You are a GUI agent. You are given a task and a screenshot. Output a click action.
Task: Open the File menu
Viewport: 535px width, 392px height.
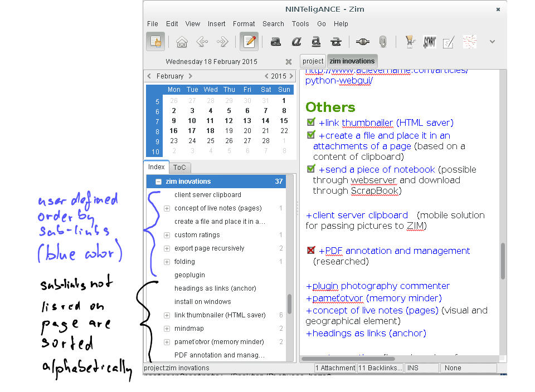coord(153,24)
